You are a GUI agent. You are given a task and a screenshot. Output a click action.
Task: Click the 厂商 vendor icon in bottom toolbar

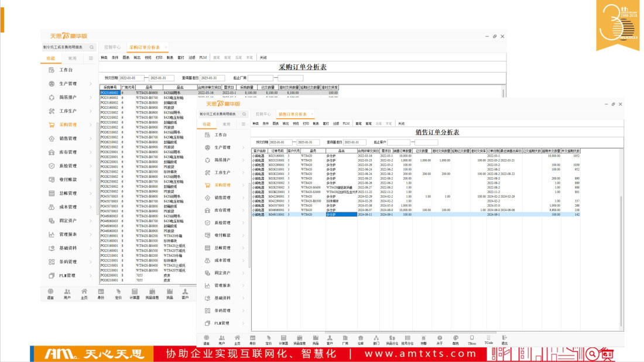[345, 340]
